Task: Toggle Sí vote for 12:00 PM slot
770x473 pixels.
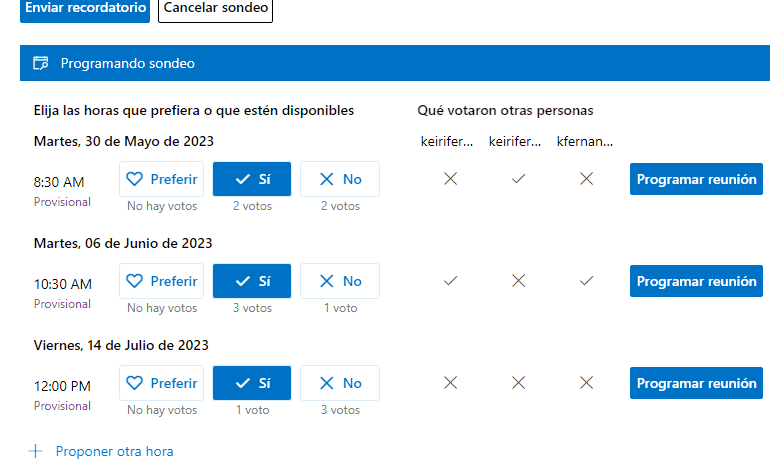Action: pyautogui.click(x=252, y=383)
